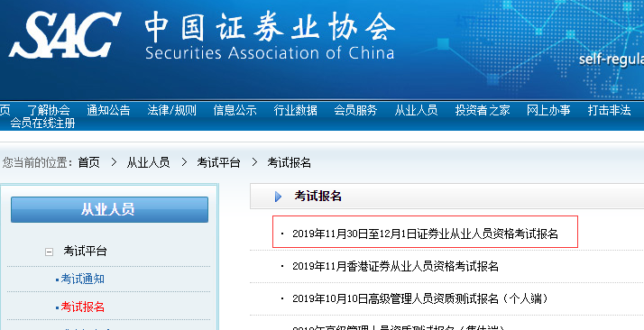Open 打击非法 menu item
Image resolution: width=644 pixels, height=330 pixels.
tap(609, 110)
